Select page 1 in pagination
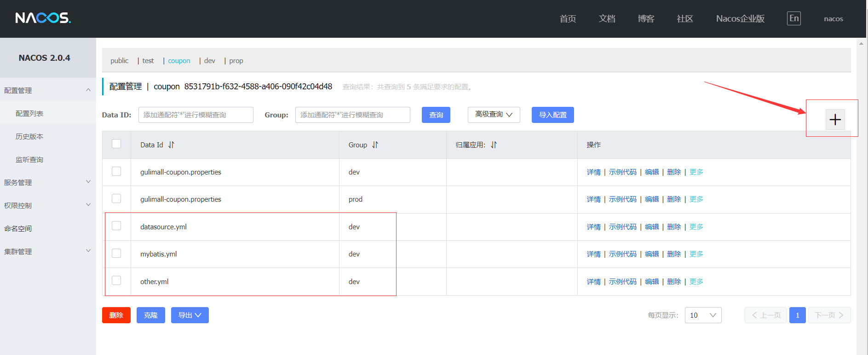Screen dimensions: 868x355 [x=798, y=315]
